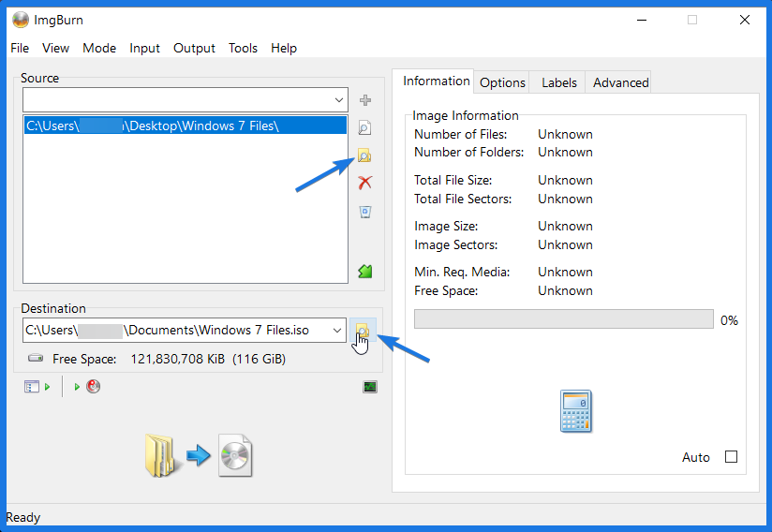Viewport: 772px width, 532px height.
Task: Browse for destination file icon
Action: click(363, 331)
